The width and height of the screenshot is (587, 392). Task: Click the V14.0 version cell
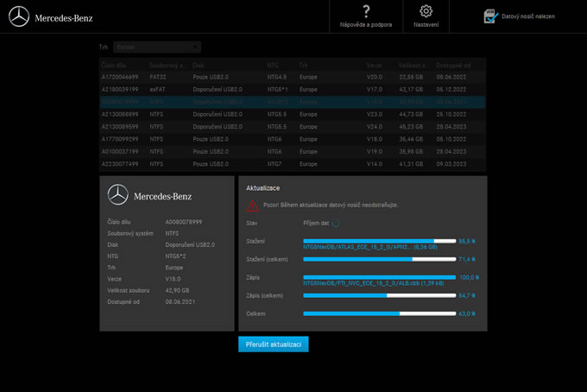pos(375,164)
